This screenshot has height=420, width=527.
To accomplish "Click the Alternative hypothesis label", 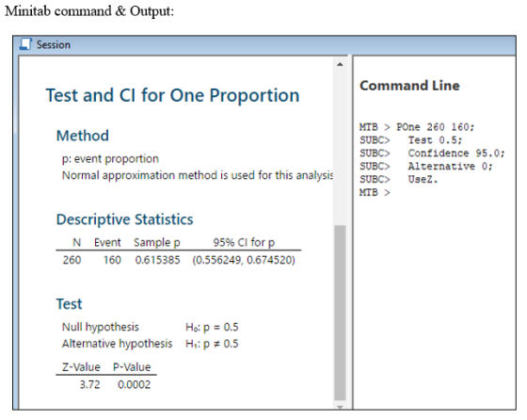I will pyautogui.click(x=117, y=344).
